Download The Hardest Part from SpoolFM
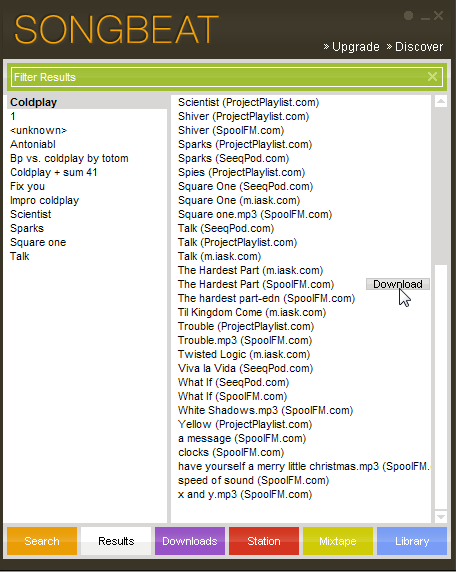Screen dimensions: 456x572 pos(398,284)
